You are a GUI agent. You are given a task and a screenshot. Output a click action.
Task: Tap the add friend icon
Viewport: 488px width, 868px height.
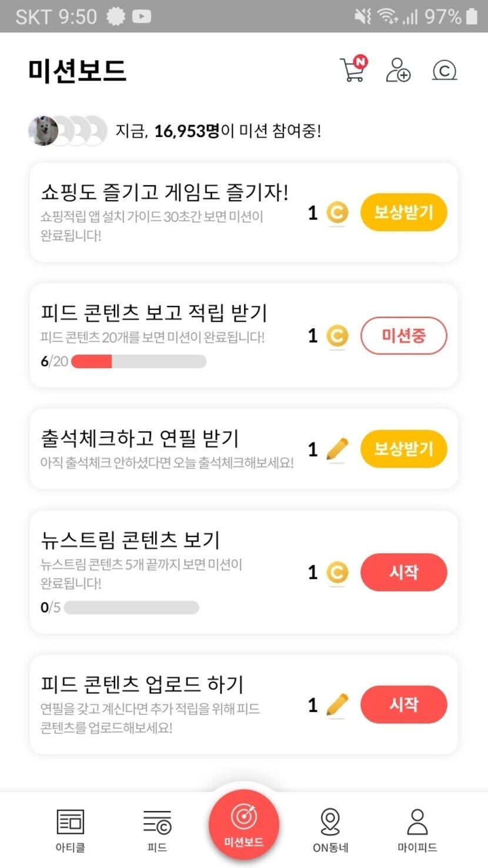(x=398, y=71)
